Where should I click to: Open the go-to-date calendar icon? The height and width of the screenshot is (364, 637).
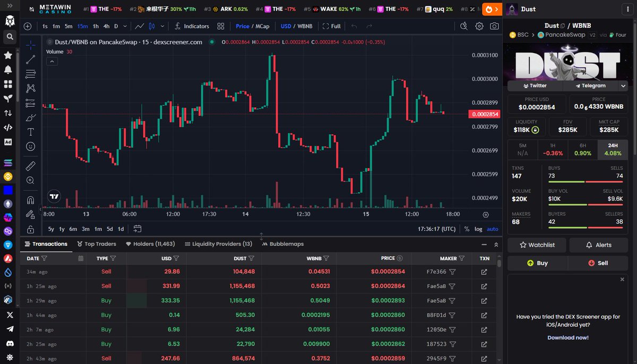[137, 229]
